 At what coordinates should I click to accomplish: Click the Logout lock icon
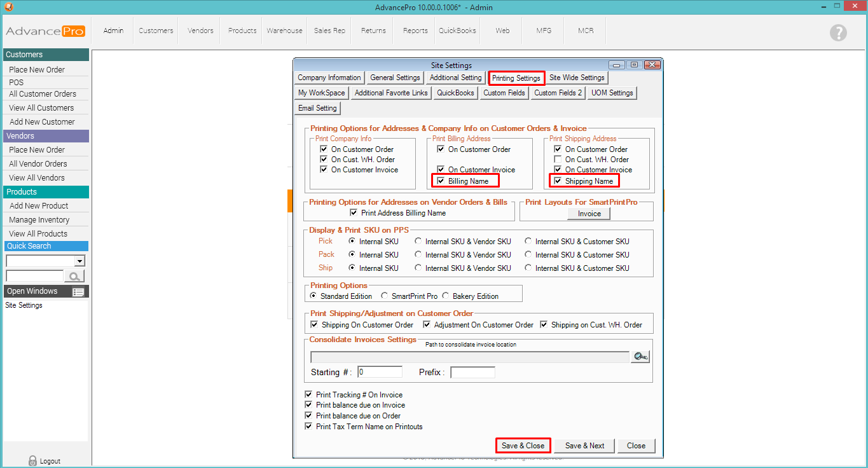tap(33, 460)
